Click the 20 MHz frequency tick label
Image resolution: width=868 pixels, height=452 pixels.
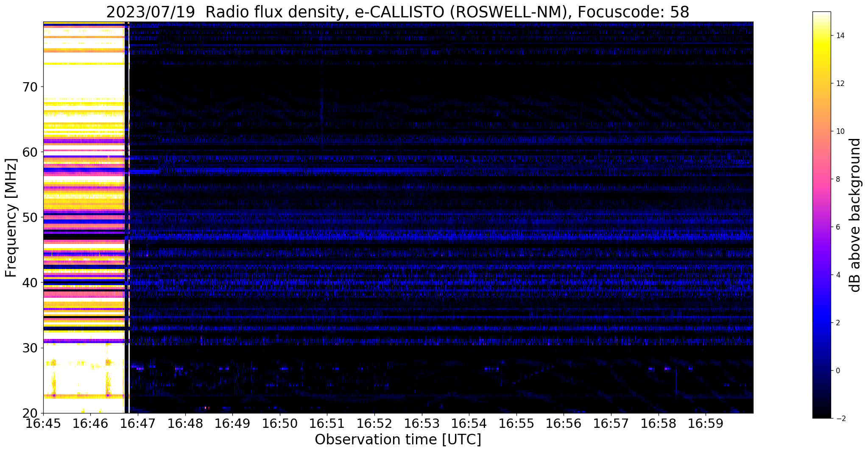click(x=30, y=413)
